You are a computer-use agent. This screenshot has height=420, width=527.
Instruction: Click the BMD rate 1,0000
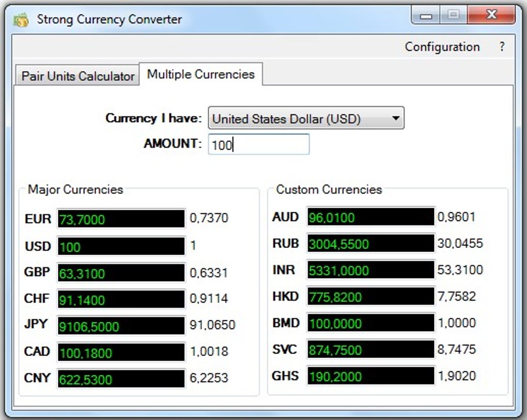pos(457,323)
